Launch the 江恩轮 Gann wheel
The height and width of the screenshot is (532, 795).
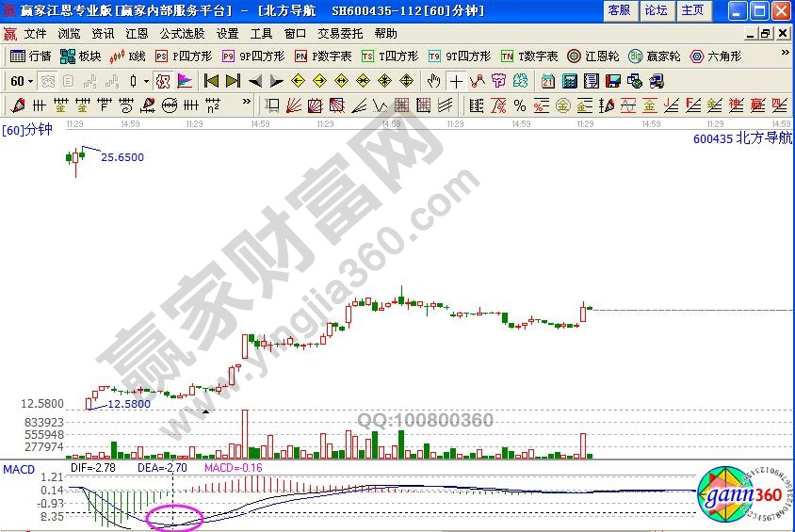pos(593,56)
